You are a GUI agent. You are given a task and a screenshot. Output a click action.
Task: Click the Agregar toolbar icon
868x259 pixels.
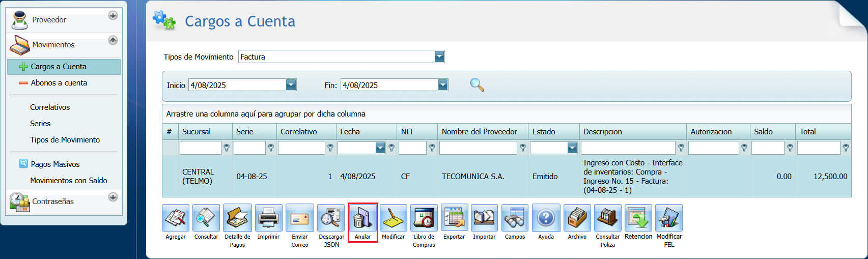176,218
